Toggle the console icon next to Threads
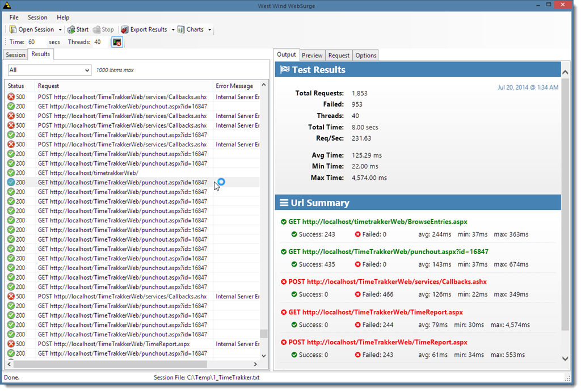The height and width of the screenshot is (392, 581). (117, 42)
